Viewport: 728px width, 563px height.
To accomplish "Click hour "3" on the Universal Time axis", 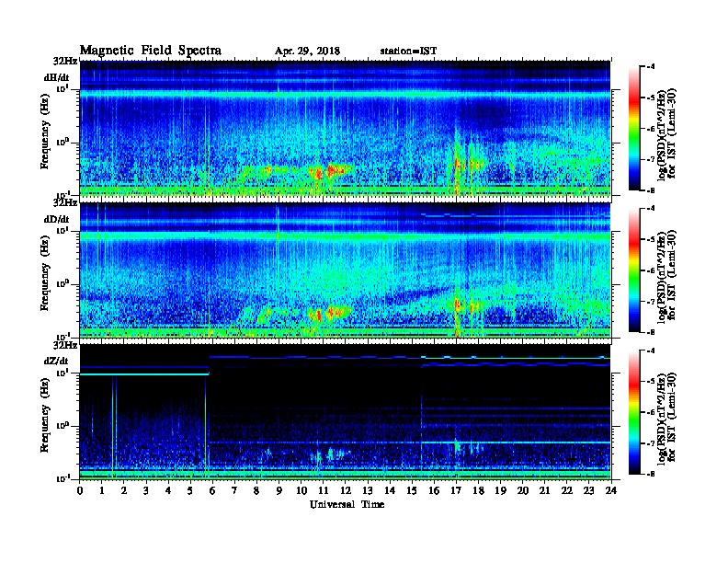I will (146, 491).
